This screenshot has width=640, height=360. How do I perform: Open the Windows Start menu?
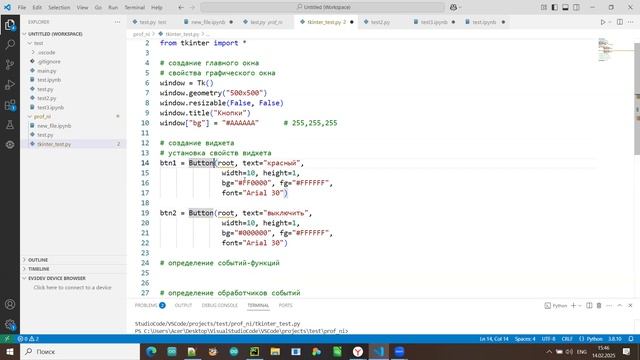[x=10, y=351]
